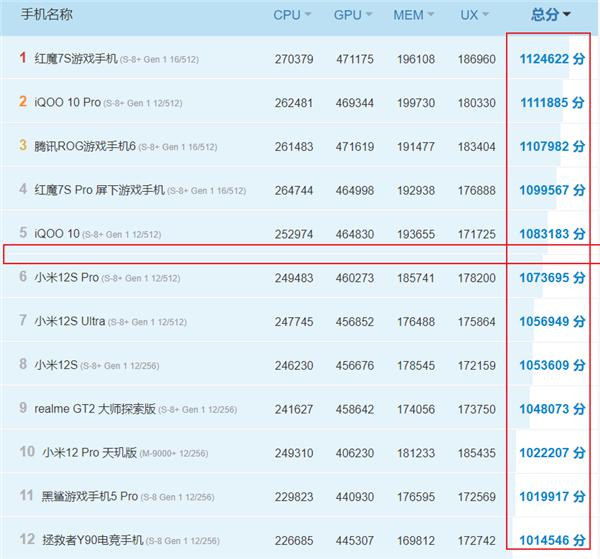Click GPU score 456852

[x=355, y=321]
